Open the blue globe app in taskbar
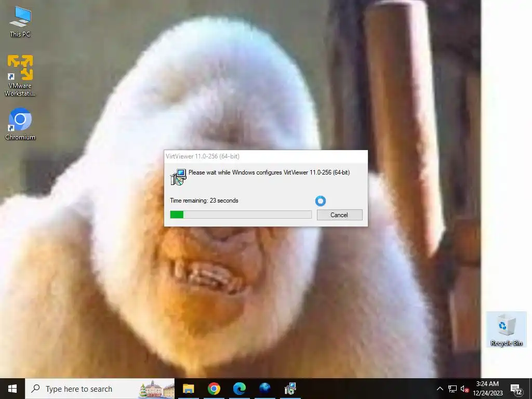Viewport: 532px width, 399px height. tap(264, 389)
